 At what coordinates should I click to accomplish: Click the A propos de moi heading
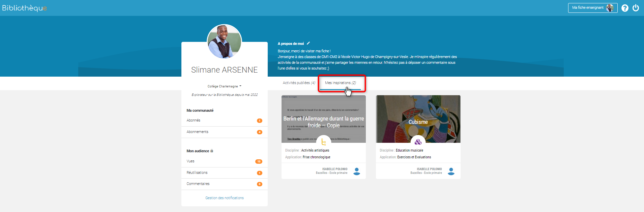pyautogui.click(x=291, y=44)
